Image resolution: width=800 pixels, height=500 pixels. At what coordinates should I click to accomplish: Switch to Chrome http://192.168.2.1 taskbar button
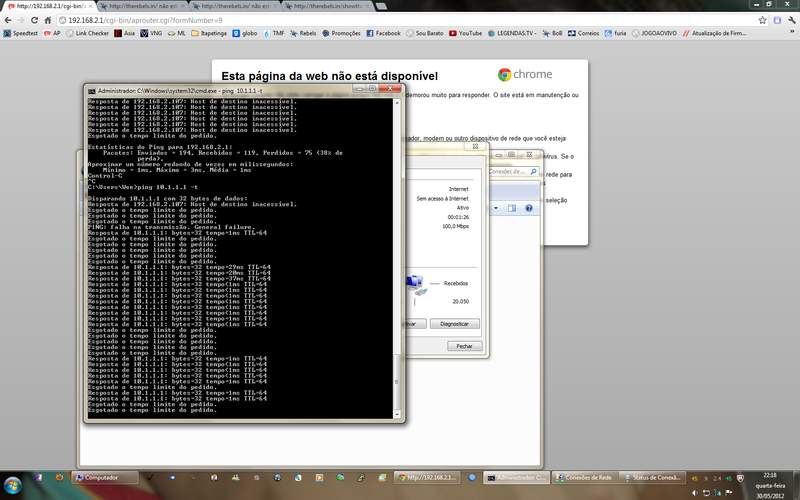tap(428, 478)
